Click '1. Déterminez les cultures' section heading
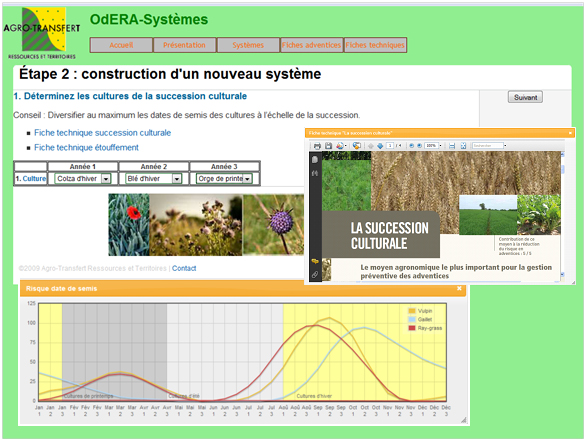This screenshot has width=586, height=441. tap(130, 96)
